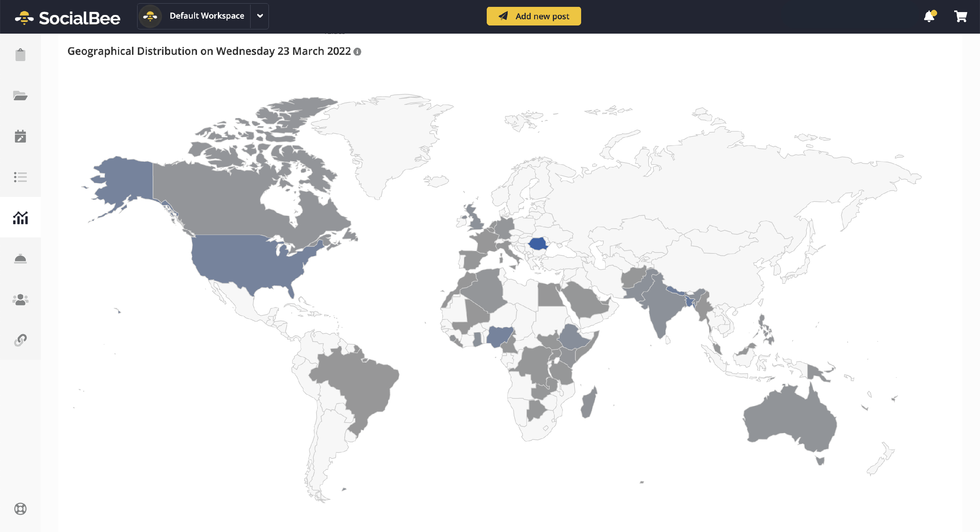Open the concierge bell icon in sidebar
Viewport: 980px width, 532px height.
[x=20, y=259]
